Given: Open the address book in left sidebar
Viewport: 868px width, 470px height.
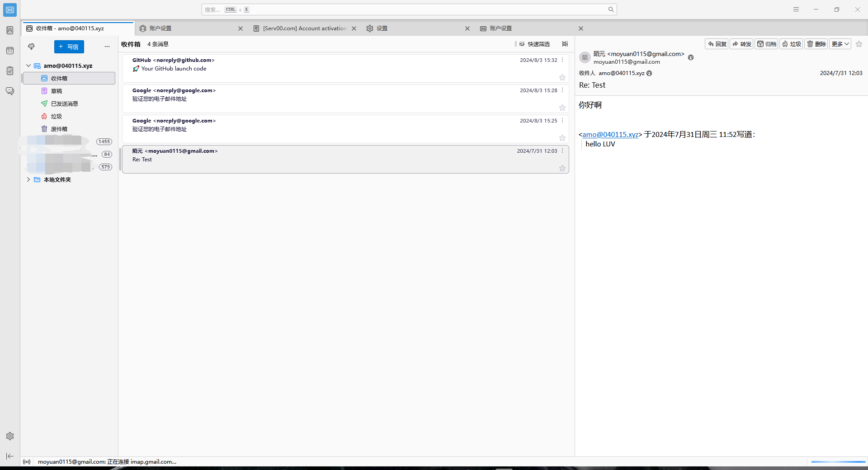Looking at the screenshot, I should pos(10,30).
